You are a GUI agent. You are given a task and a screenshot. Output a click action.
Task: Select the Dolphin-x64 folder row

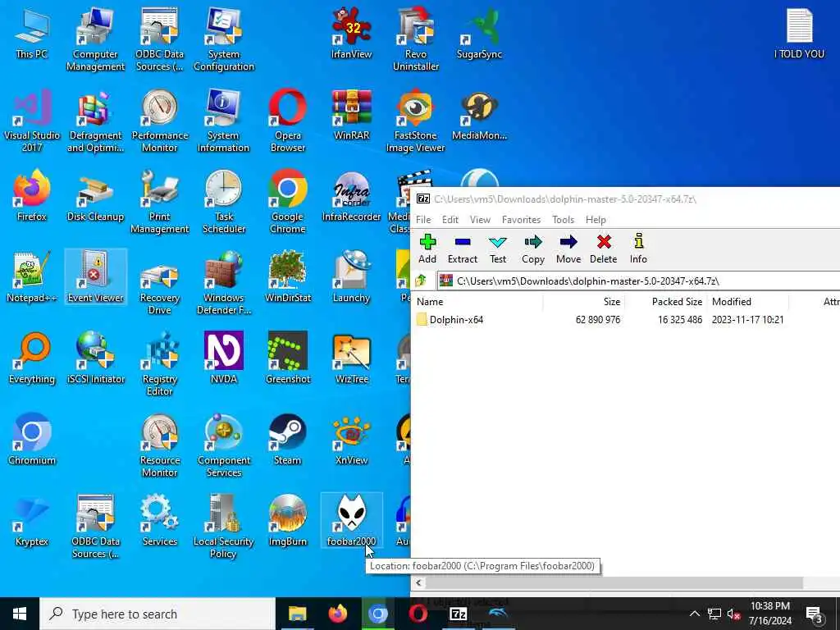click(x=625, y=320)
